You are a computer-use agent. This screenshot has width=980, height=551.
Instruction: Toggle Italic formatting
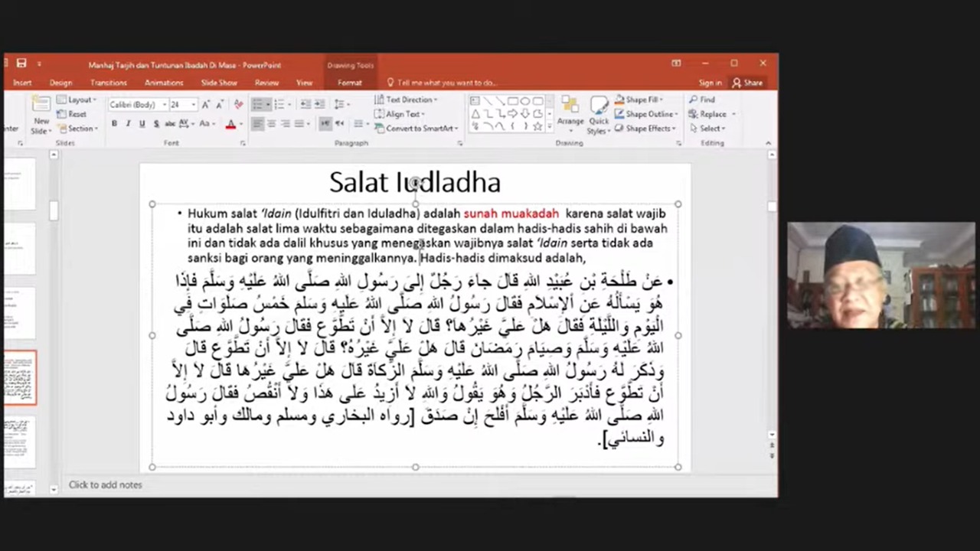pos(128,123)
